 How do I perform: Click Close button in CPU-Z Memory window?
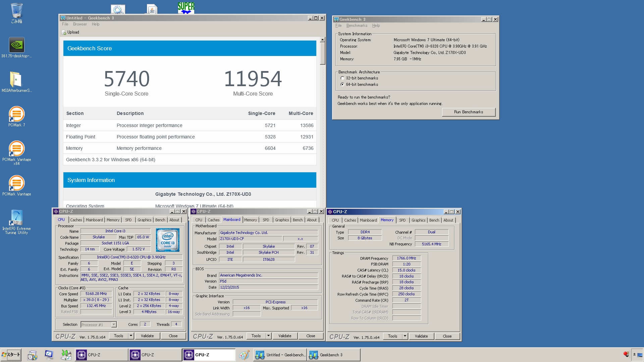pyautogui.click(x=447, y=336)
